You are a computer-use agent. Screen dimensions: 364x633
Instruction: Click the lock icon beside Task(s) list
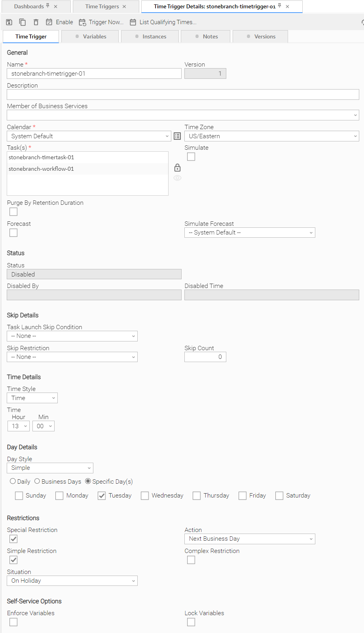(177, 168)
